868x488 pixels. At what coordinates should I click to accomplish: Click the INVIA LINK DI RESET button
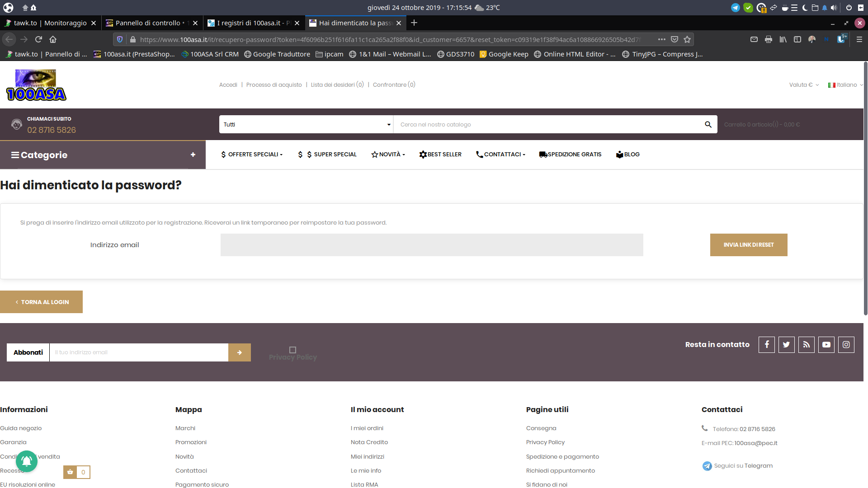tap(748, 244)
